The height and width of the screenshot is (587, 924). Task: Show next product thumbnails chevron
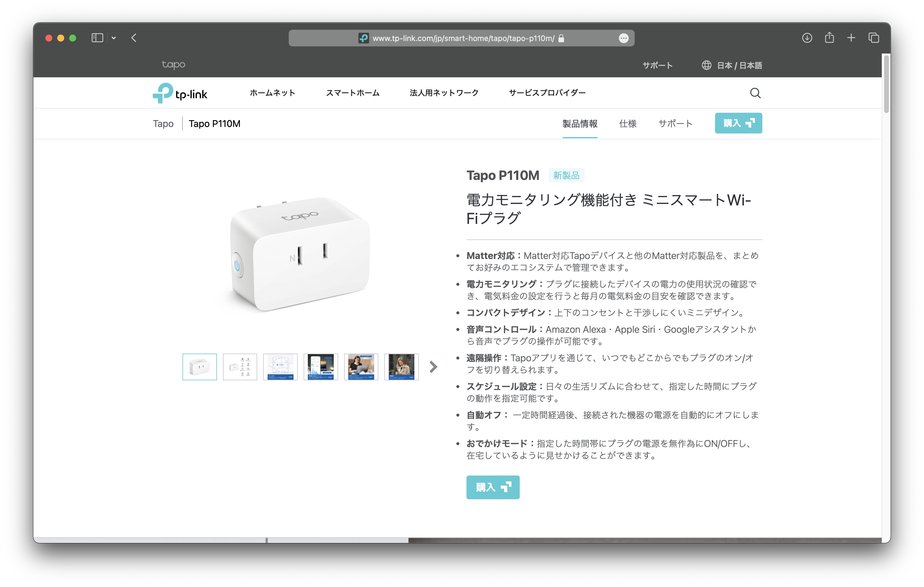(433, 367)
